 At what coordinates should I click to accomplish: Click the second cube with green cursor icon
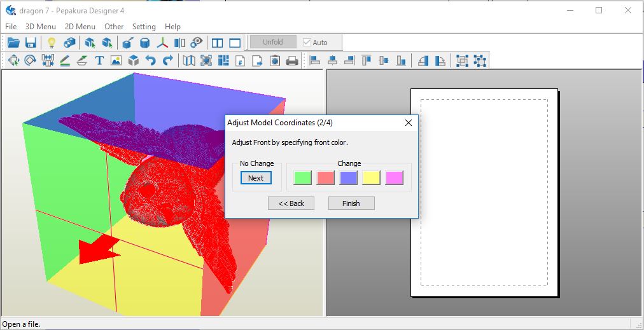tap(107, 42)
